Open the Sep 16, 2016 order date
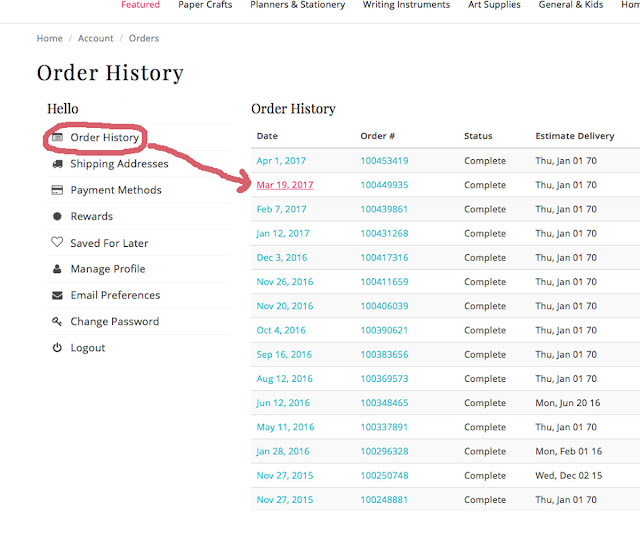The width and height of the screenshot is (640, 541). point(284,354)
